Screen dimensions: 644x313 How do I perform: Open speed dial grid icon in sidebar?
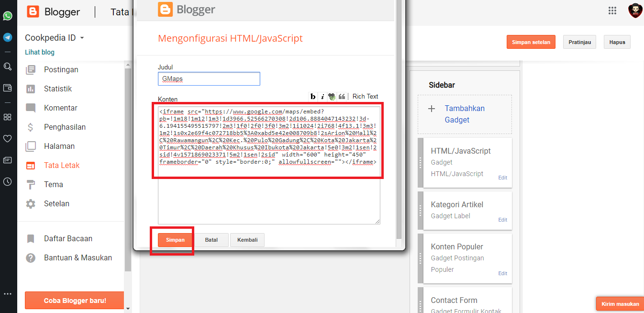(x=8, y=117)
